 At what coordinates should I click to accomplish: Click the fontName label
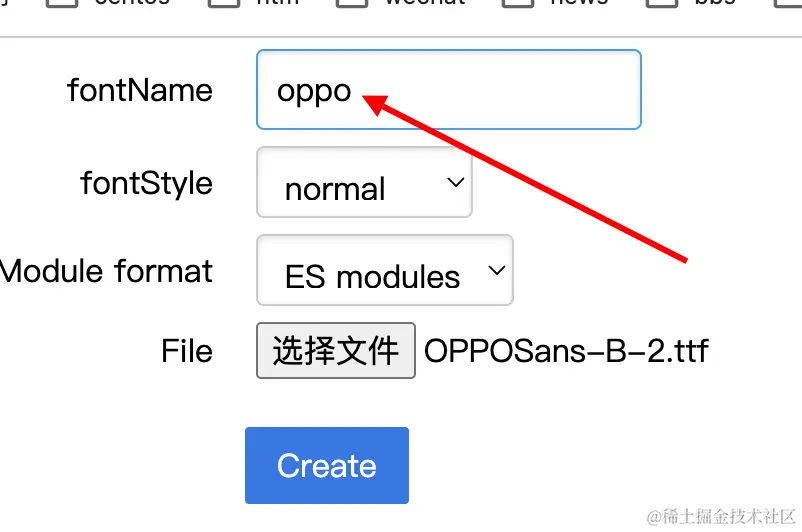point(140,91)
